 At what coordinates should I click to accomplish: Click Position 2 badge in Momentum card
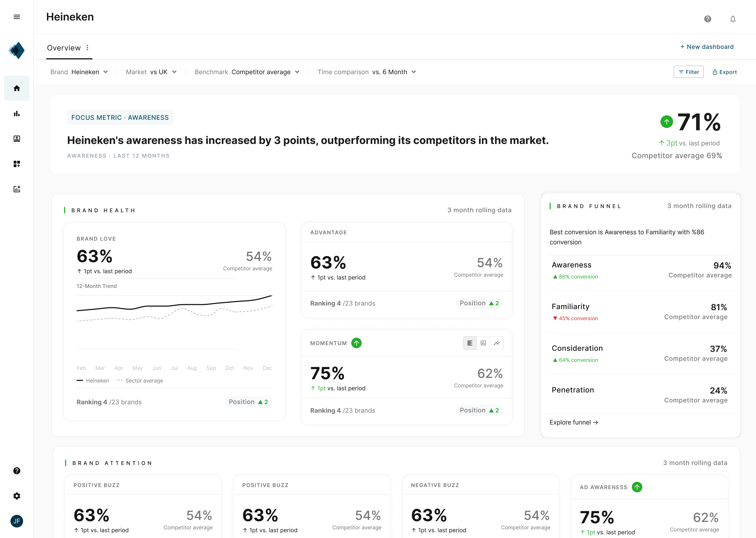click(479, 410)
